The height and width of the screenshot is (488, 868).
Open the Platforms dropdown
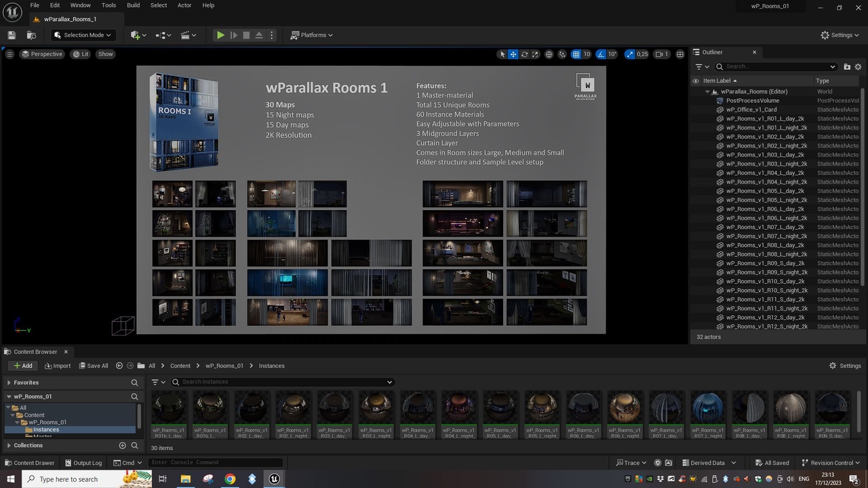[x=312, y=35]
